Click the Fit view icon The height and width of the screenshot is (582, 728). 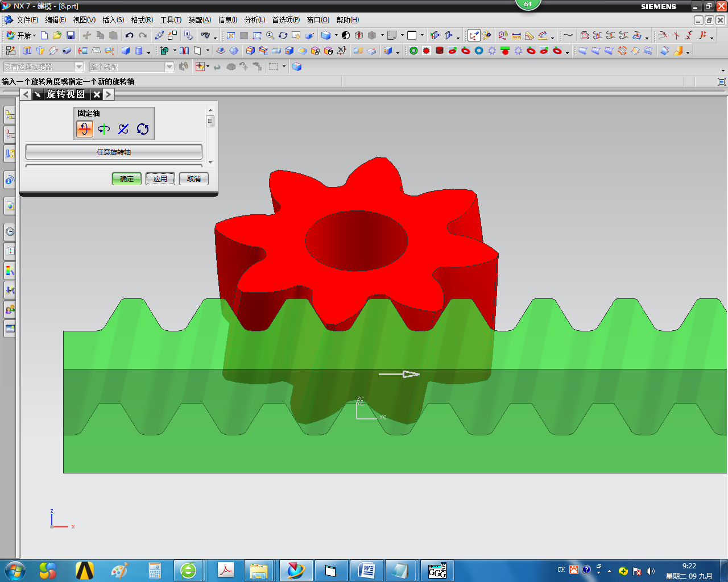point(231,35)
